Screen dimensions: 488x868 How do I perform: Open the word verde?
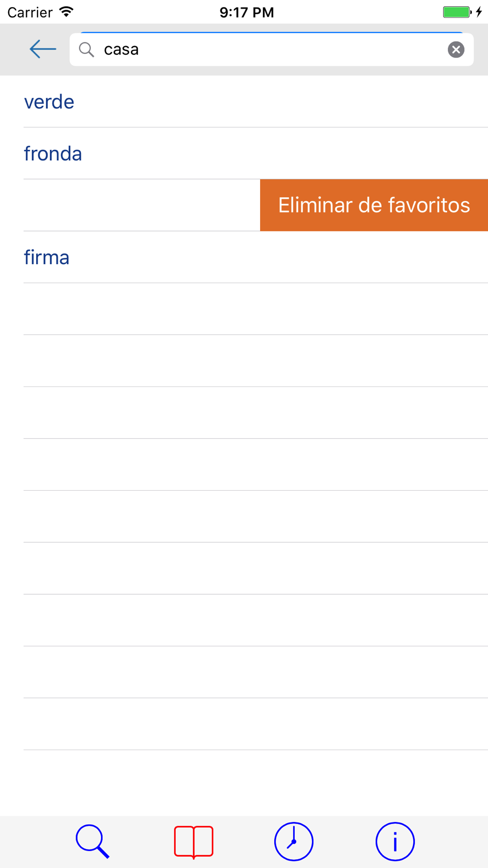(49, 102)
